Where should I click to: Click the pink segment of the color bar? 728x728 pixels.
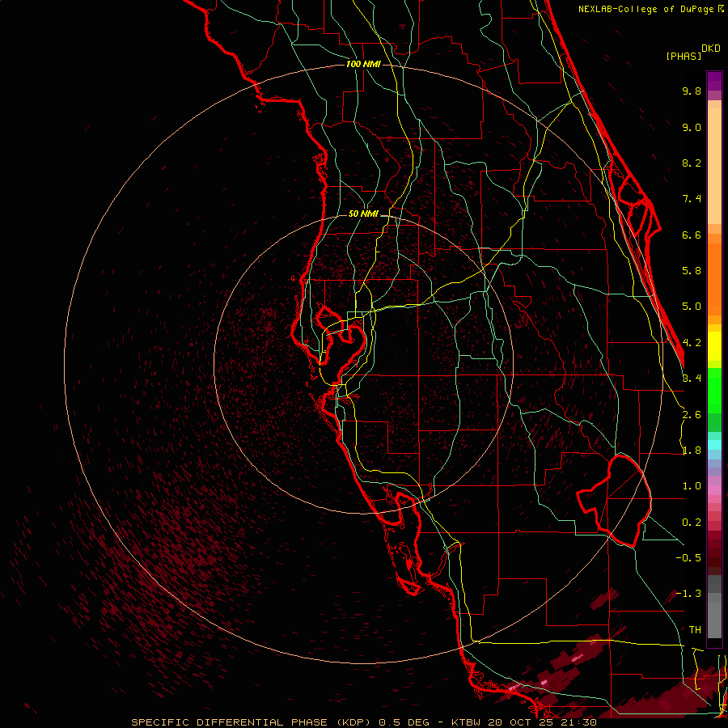point(714,490)
